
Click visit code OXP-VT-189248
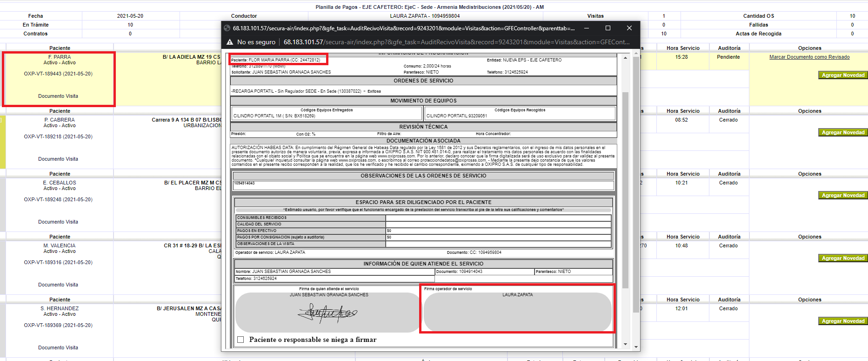click(x=58, y=199)
